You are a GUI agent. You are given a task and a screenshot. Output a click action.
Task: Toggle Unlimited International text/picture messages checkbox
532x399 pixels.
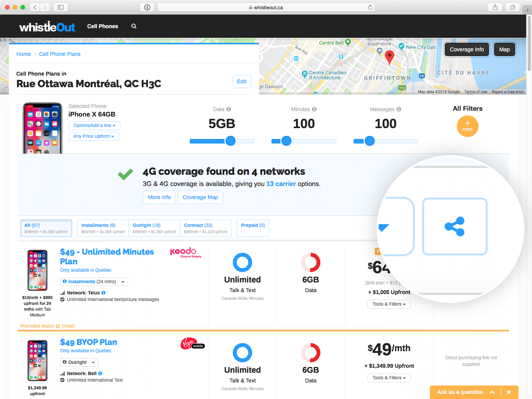(x=62, y=299)
